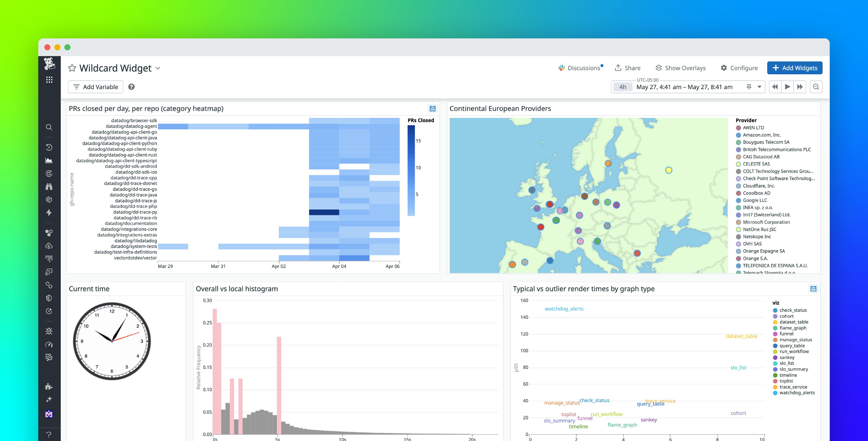Viewport: 868px width, 441px height.
Task: Click the Add Variable button
Action: (x=95, y=87)
